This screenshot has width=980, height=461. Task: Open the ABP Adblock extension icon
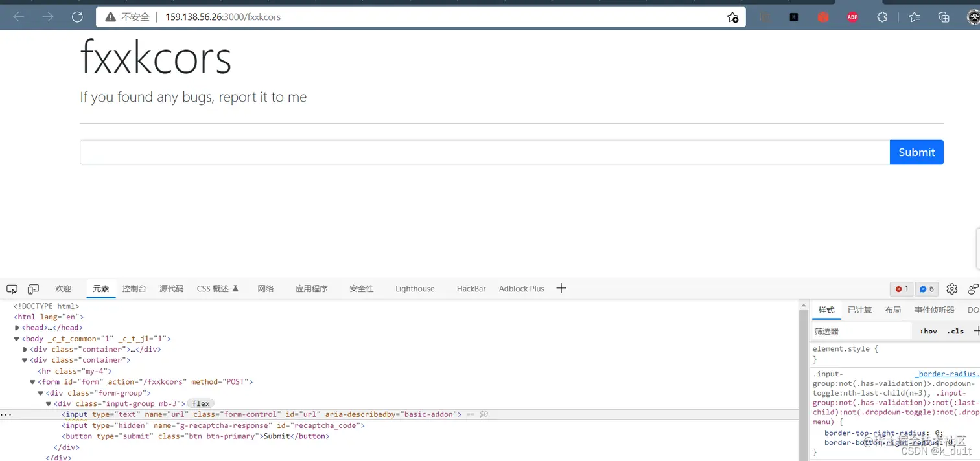click(x=852, y=17)
